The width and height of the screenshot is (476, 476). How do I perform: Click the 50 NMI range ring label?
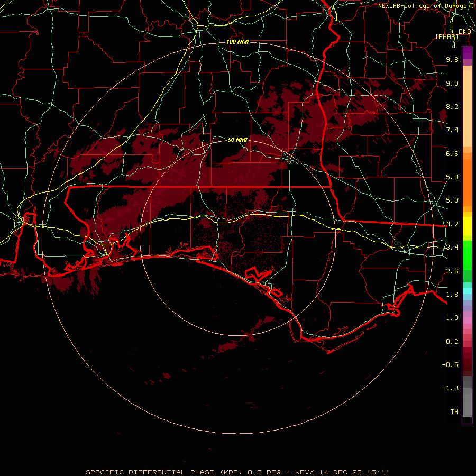pyautogui.click(x=237, y=140)
